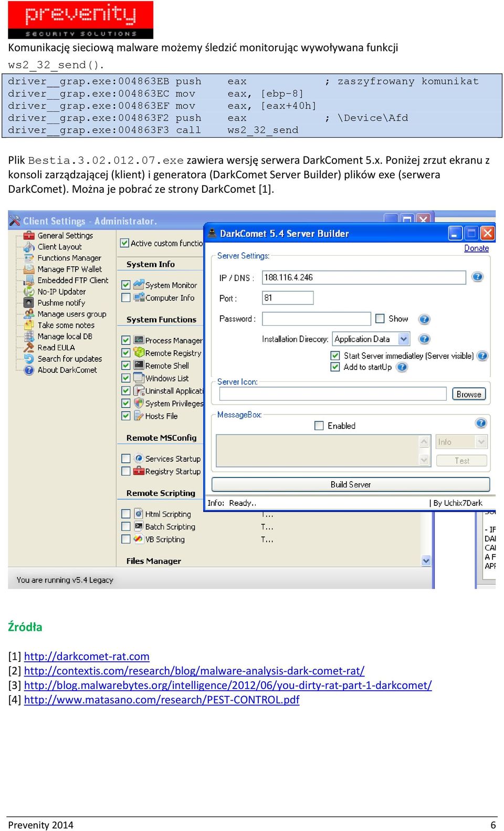The height and width of the screenshot is (831, 504).
Task: Open the Installation Directory dropdown
Action: tap(403, 339)
